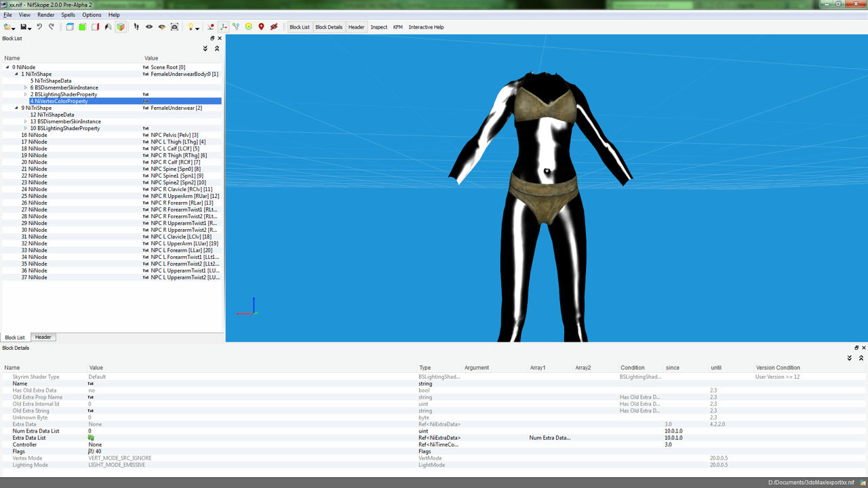
Task: Toggle the lighting bulb icon
Action: click(x=191, y=27)
